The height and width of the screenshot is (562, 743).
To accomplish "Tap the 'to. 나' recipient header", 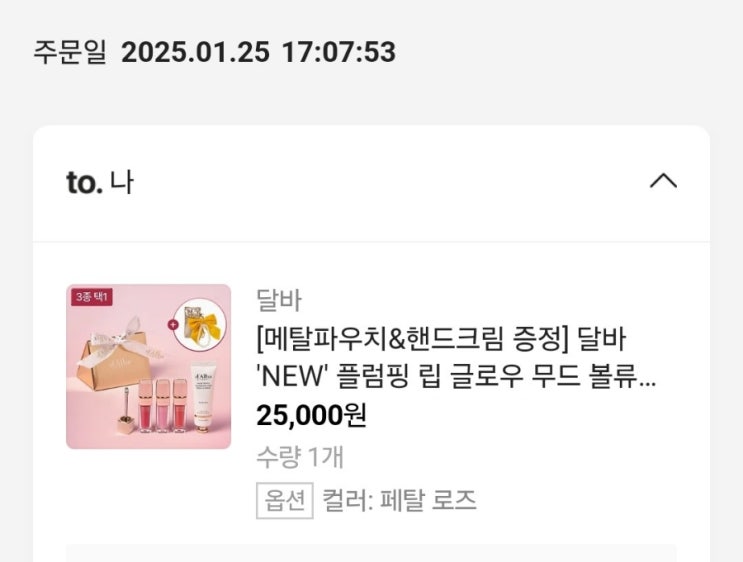I will (x=100, y=182).
